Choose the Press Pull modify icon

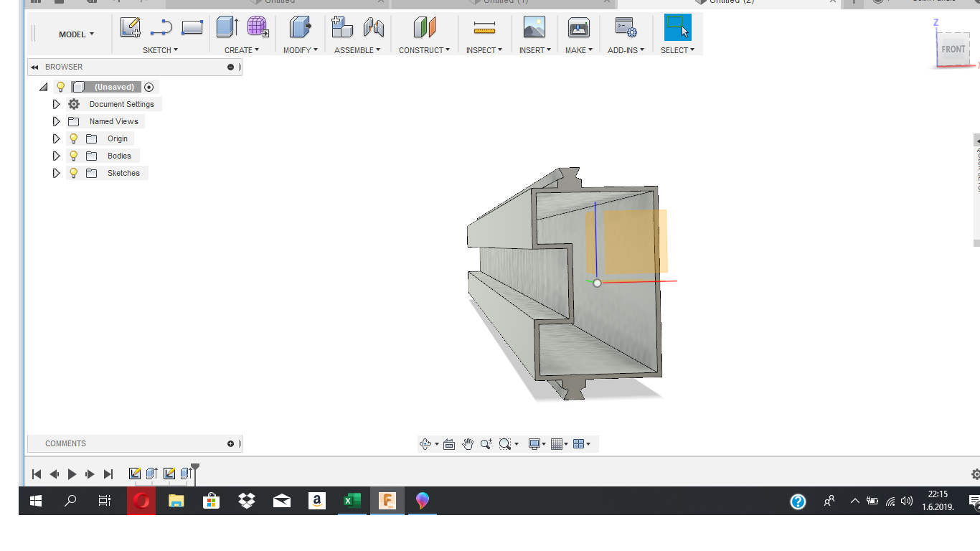tap(300, 28)
